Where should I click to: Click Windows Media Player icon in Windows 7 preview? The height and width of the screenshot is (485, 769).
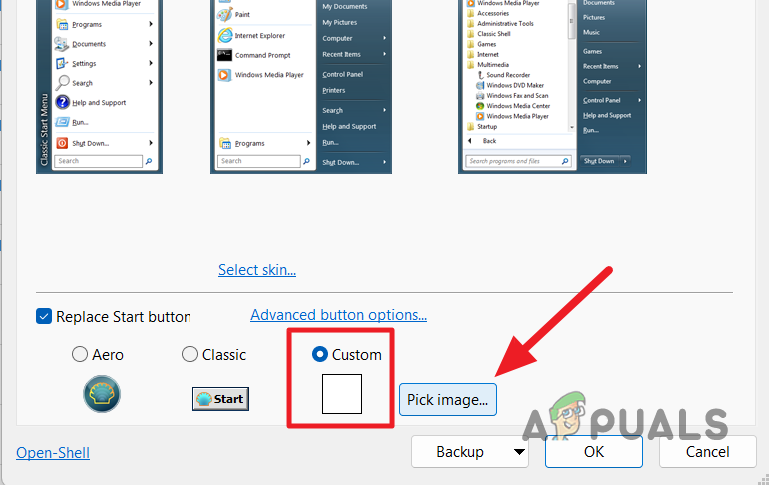[480, 116]
